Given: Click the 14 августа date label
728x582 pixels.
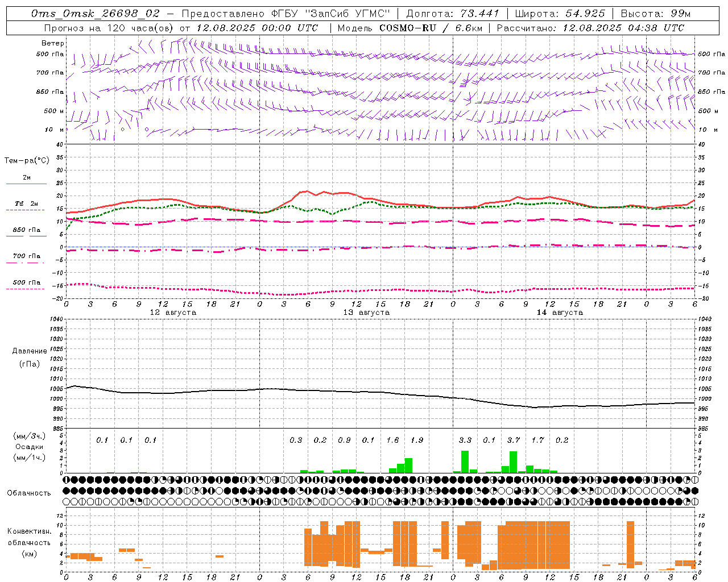Looking at the screenshot, I should (x=560, y=313).
